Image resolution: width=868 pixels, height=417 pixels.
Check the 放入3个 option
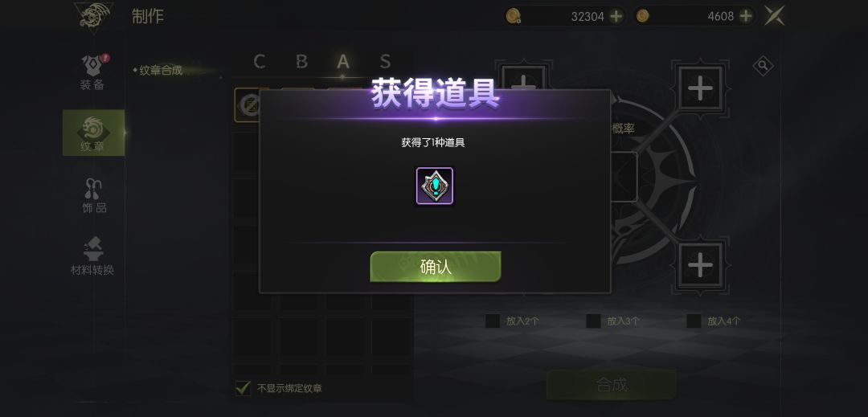pyautogui.click(x=593, y=321)
